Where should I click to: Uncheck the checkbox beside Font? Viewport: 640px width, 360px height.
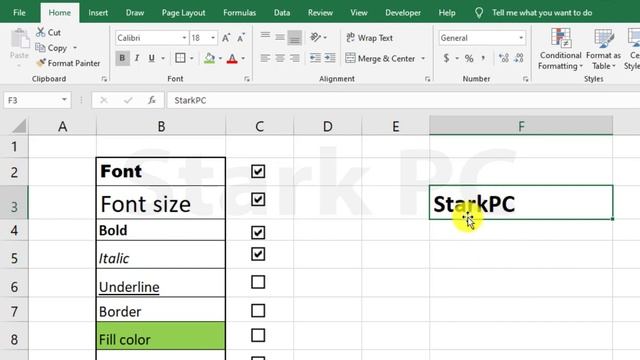[258, 171]
